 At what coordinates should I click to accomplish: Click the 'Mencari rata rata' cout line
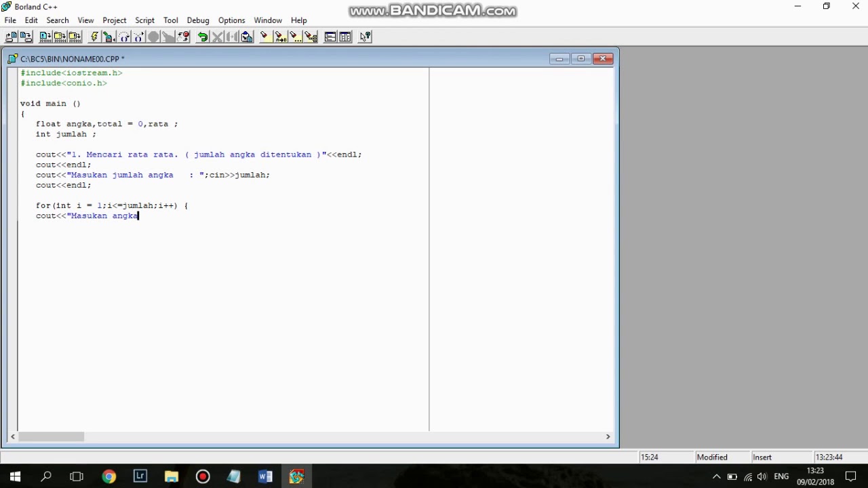tap(199, 154)
